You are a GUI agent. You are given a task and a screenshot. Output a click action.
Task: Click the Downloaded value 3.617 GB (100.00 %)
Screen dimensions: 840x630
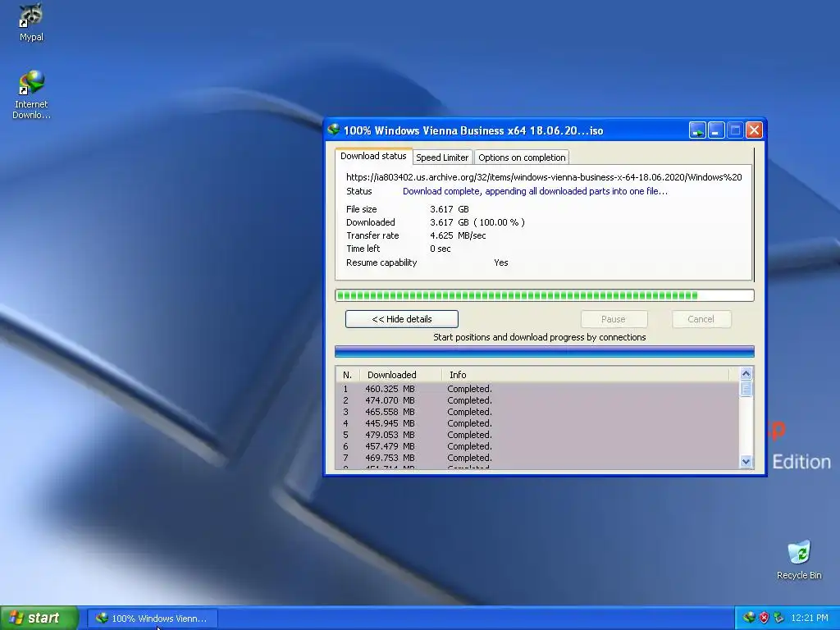[x=477, y=222]
